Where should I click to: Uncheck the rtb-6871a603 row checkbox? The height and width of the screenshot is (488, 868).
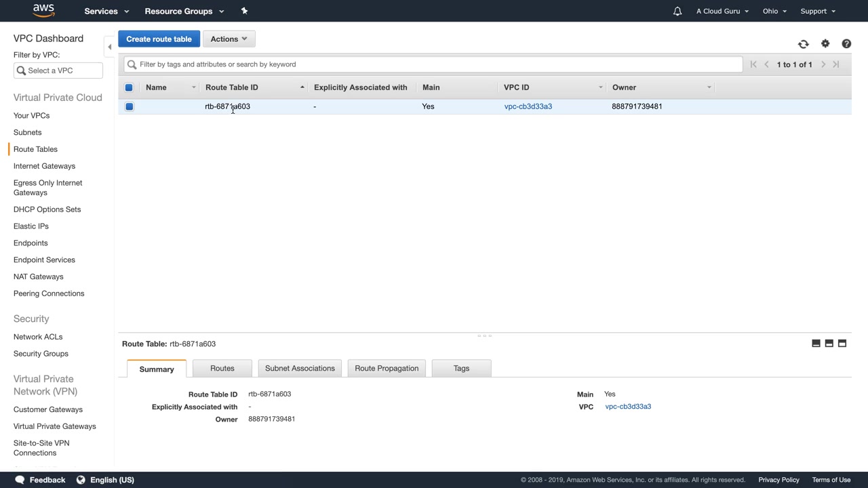(x=129, y=106)
